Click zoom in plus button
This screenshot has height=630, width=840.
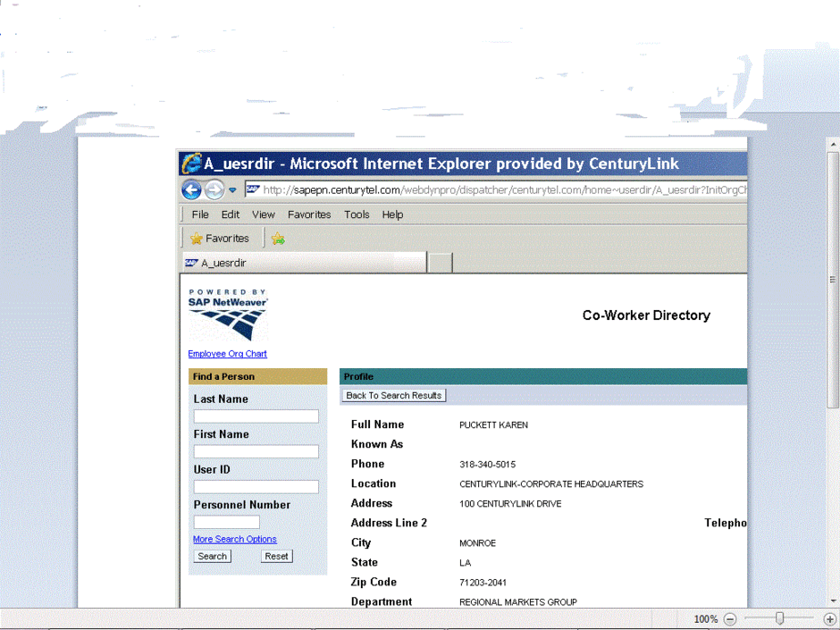click(830, 619)
